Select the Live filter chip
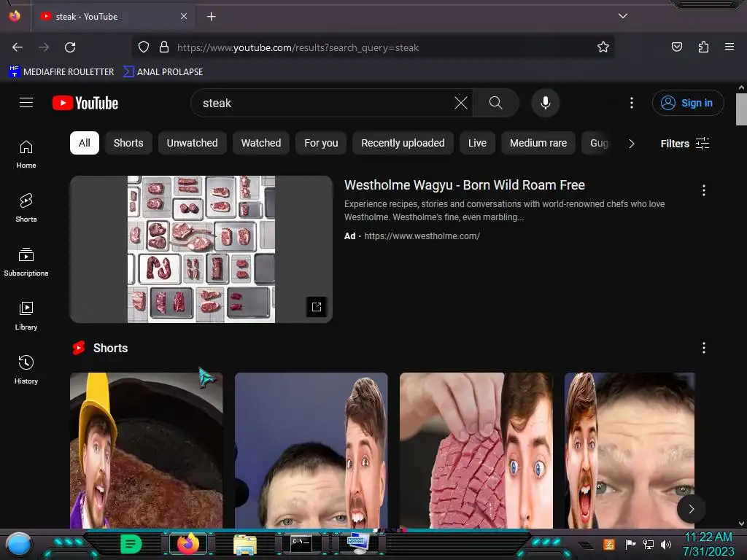 pos(477,143)
